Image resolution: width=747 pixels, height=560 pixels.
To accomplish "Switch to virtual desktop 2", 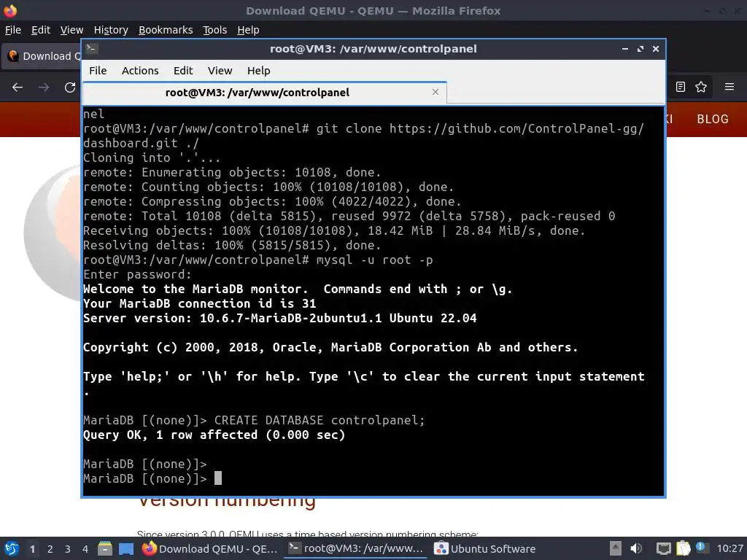I will click(x=50, y=549).
